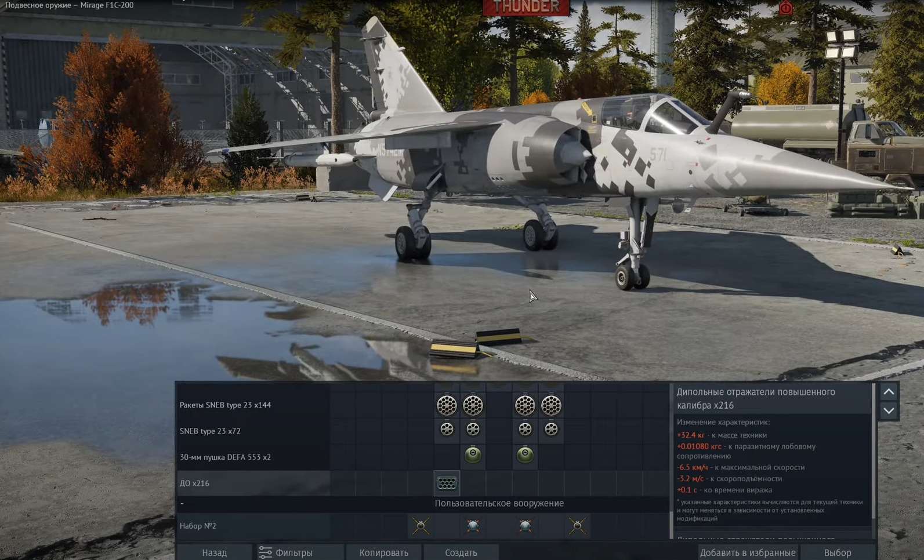
Task: Select second-from-left pod in SNEB x144 row
Action: tap(473, 405)
